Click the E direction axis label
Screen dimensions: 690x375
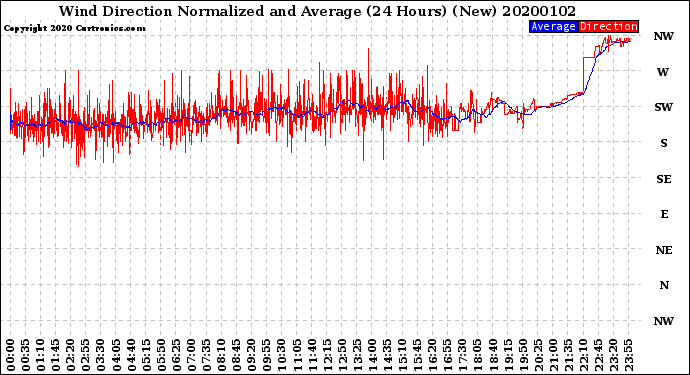(x=664, y=214)
